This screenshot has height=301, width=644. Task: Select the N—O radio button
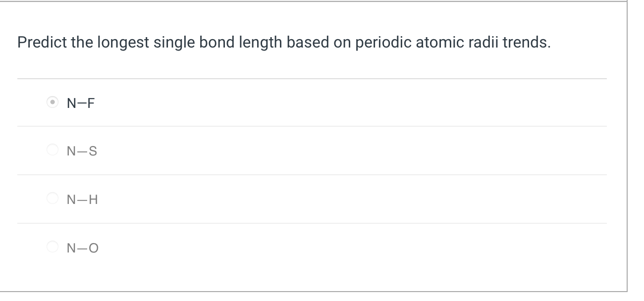(53, 247)
